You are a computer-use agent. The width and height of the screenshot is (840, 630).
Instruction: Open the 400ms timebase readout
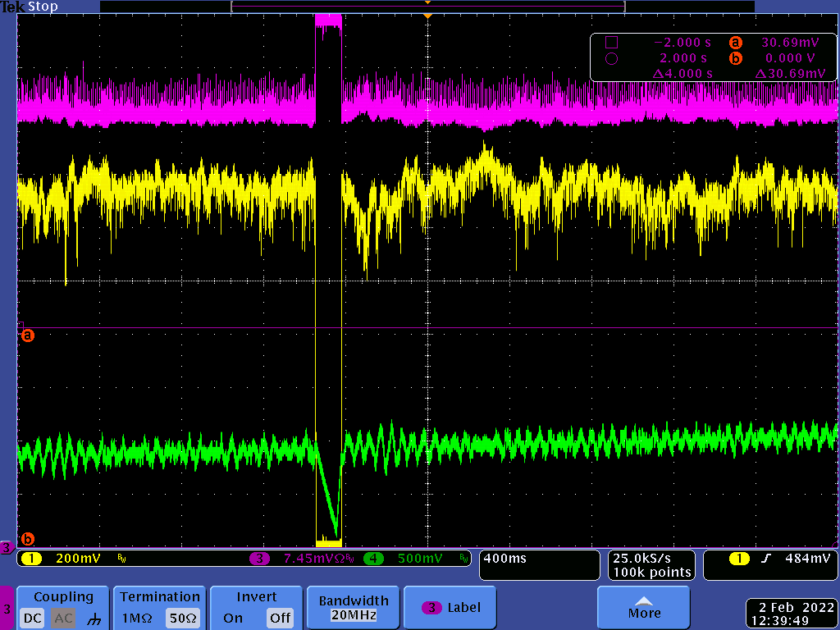(539, 564)
